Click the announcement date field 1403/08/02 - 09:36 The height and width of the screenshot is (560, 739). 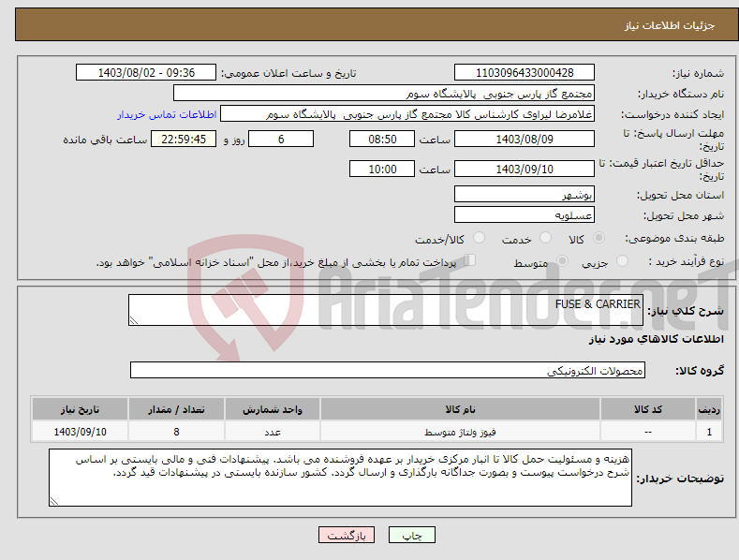[x=145, y=73]
